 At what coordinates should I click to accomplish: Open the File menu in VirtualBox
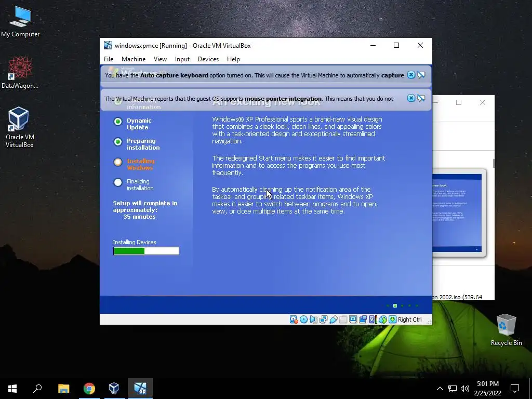click(109, 59)
